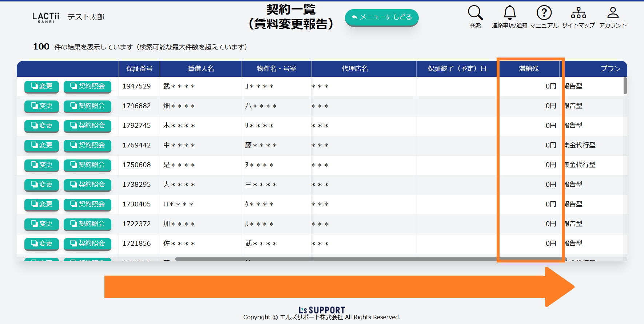Click 契約照会 button for contract 1796882
The width and height of the screenshot is (644, 324).
point(87,106)
